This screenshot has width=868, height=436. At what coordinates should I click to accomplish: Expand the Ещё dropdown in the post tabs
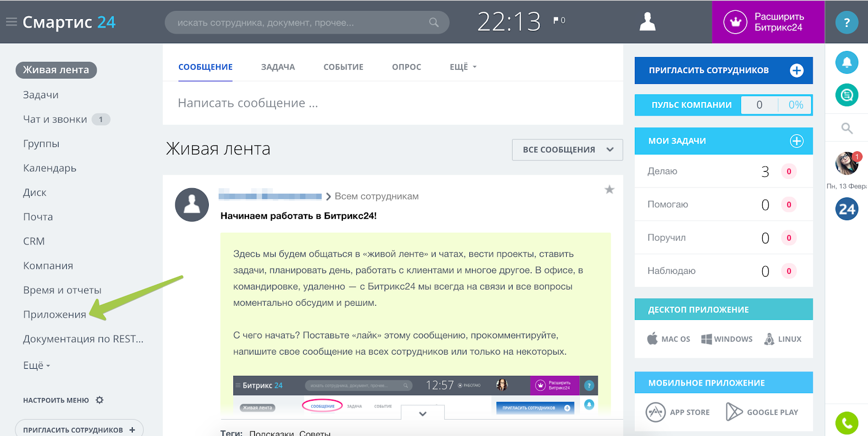(x=463, y=67)
